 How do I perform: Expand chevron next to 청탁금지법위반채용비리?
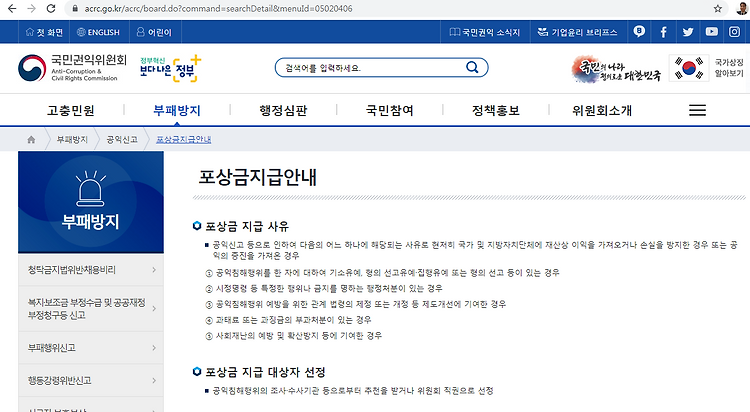click(x=154, y=270)
